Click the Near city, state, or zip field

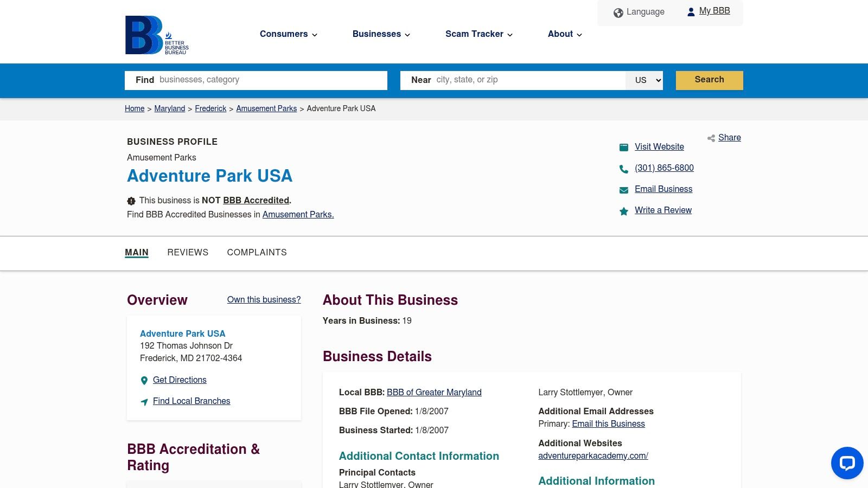[513, 80]
